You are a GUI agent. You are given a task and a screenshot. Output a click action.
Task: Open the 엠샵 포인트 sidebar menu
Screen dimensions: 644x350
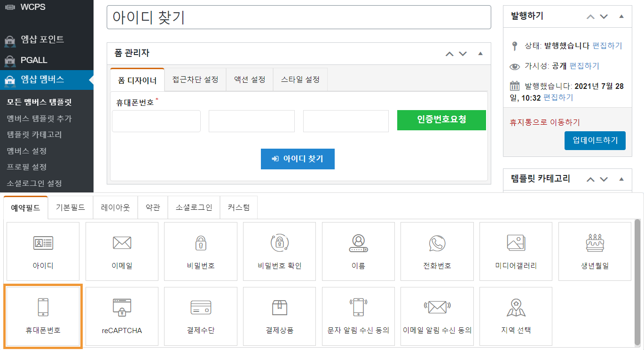click(47, 40)
